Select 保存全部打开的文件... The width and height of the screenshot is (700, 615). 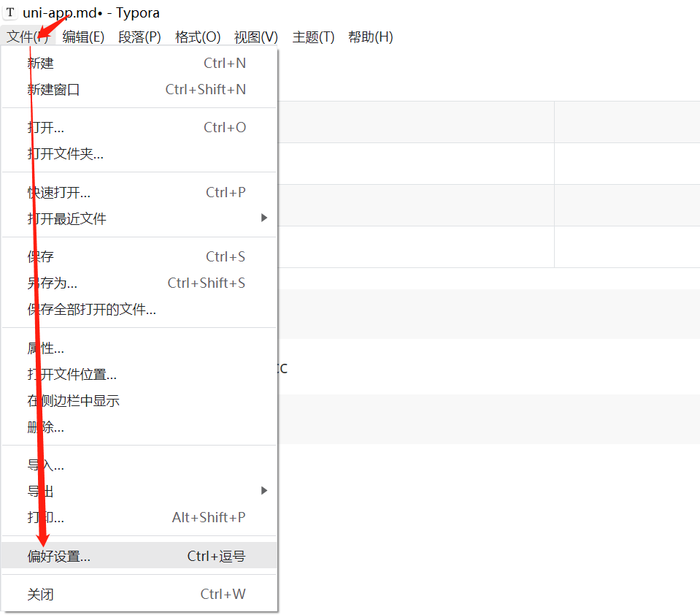(139, 309)
